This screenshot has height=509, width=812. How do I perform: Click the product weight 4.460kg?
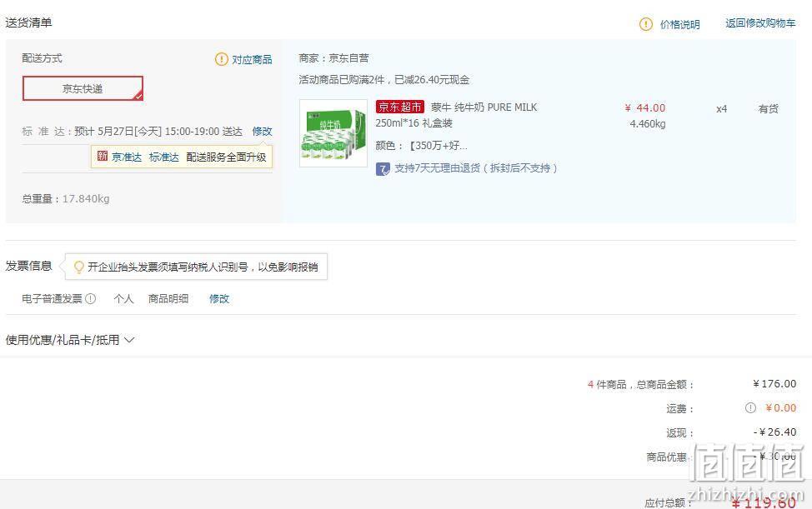[x=648, y=123]
